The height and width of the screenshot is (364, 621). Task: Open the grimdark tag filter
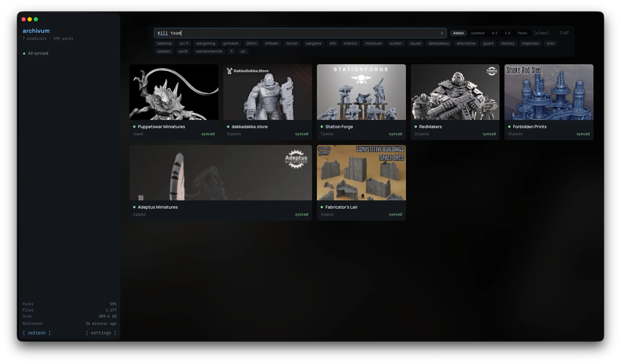coord(230,43)
